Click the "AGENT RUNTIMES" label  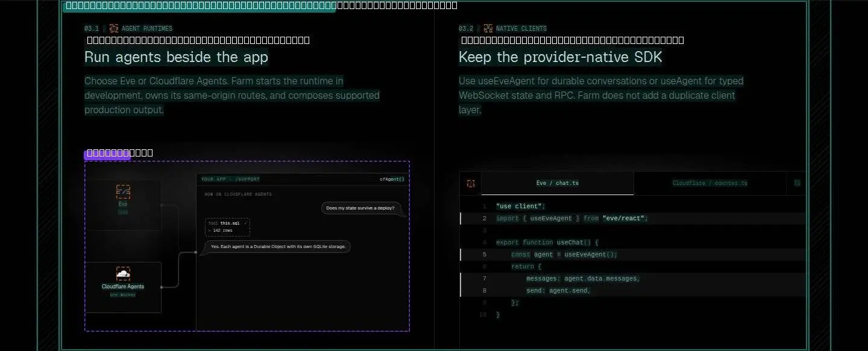[x=147, y=28]
